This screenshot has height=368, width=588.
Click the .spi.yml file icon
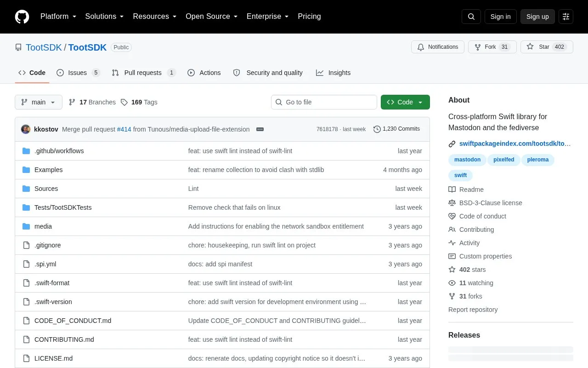pyautogui.click(x=26, y=264)
